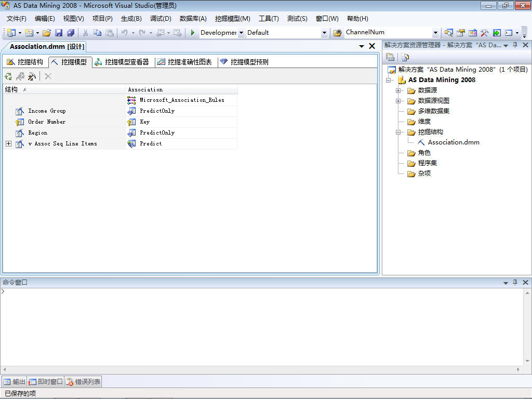The width and height of the screenshot is (532, 399).
Task: Open the 工具(T) menu
Action: click(269, 19)
